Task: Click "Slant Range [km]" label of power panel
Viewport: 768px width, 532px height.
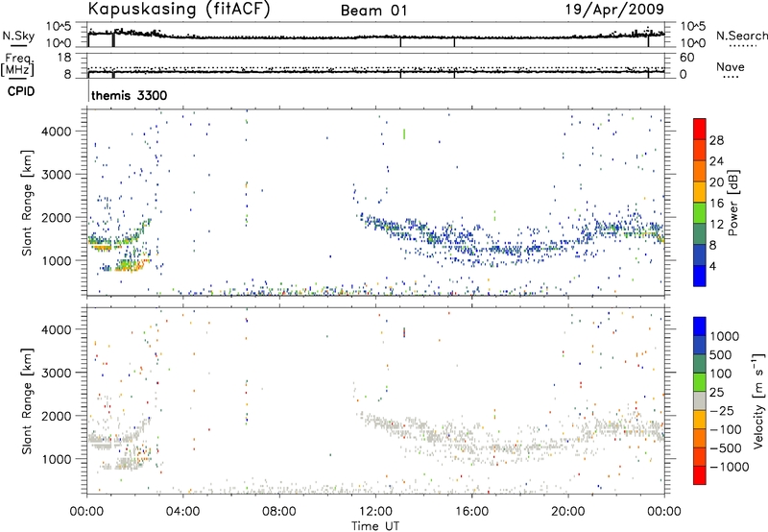Action: coord(27,203)
